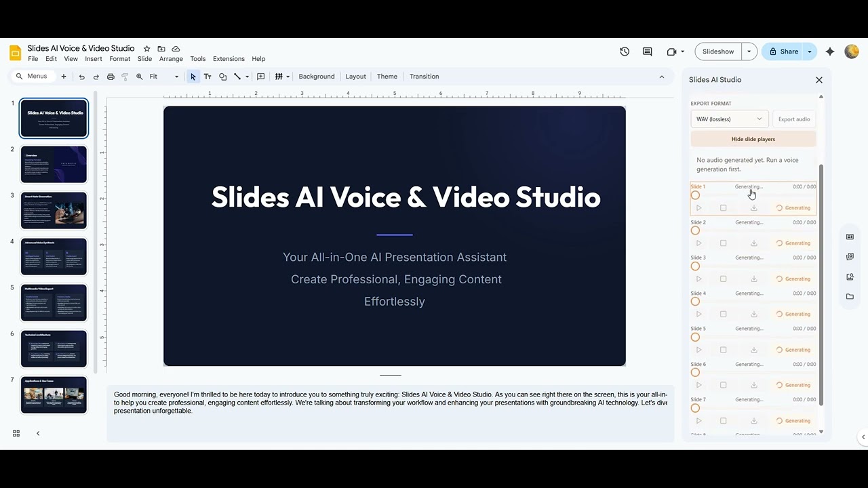Select the Line tool

(x=237, y=77)
